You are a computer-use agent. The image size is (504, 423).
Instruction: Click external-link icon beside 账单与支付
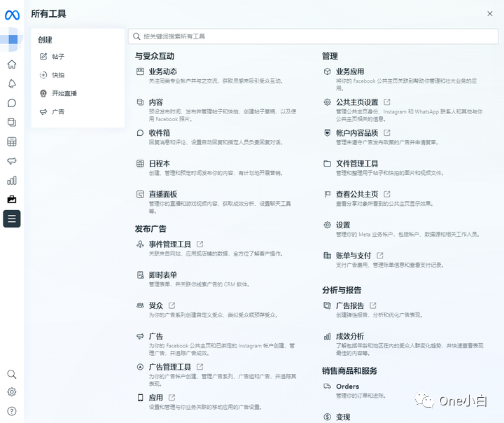pyautogui.click(x=380, y=256)
